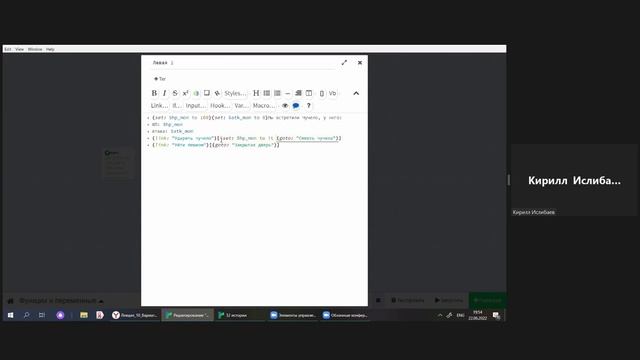
Task: Insert columns layout icon
Action: [309, 93]
